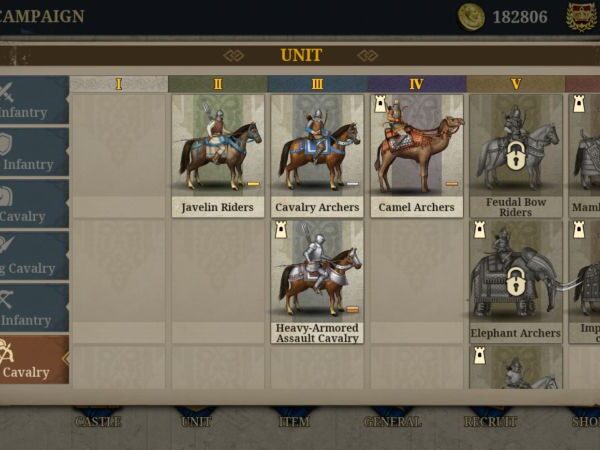Click the ornament left of UNIT title

click(234, 56)
